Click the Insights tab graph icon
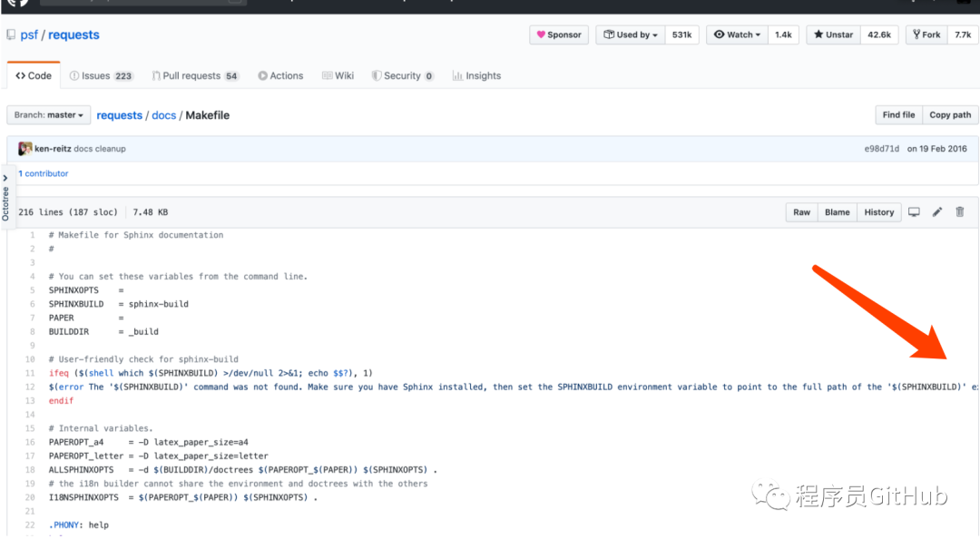Screen dimensions: 980x539 pyautogui.click(x=457, y=75)
